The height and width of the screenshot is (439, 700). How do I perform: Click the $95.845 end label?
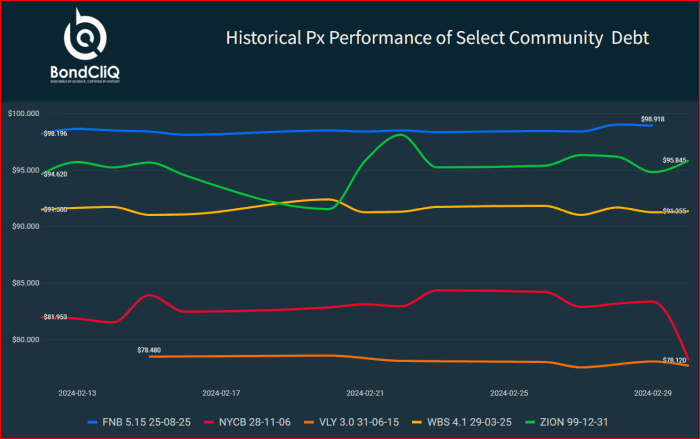point(674,160)
